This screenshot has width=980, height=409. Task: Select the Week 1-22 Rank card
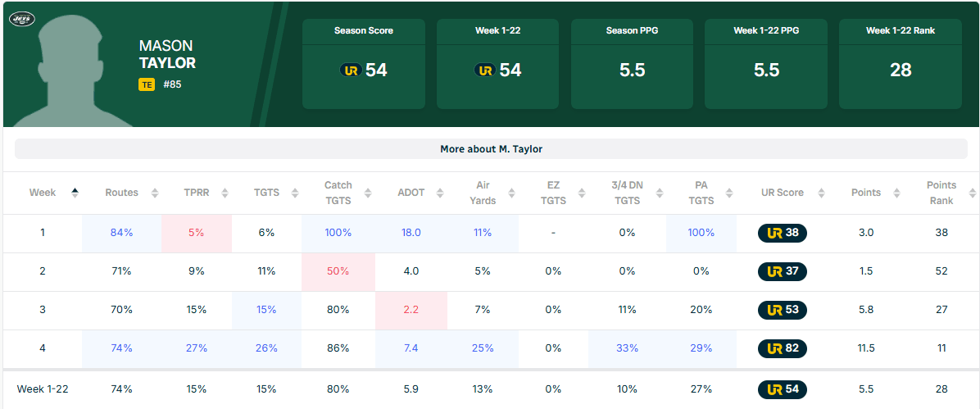[x=901, y=64]
